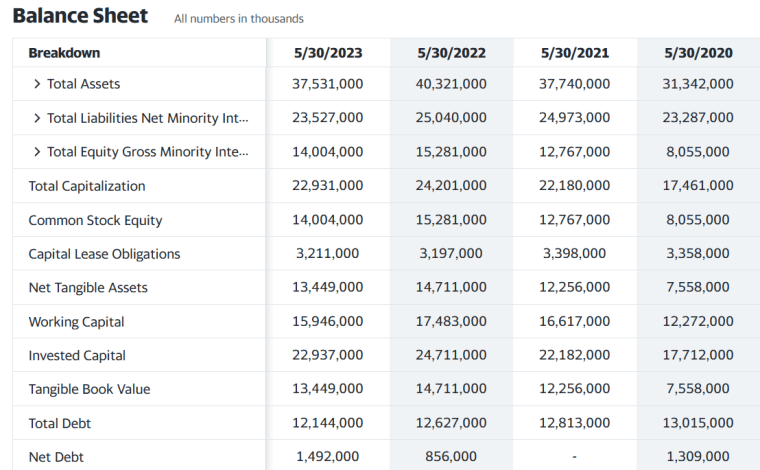Click Net Debt value 1,309,000
The image size is (760, 470).
698,456
